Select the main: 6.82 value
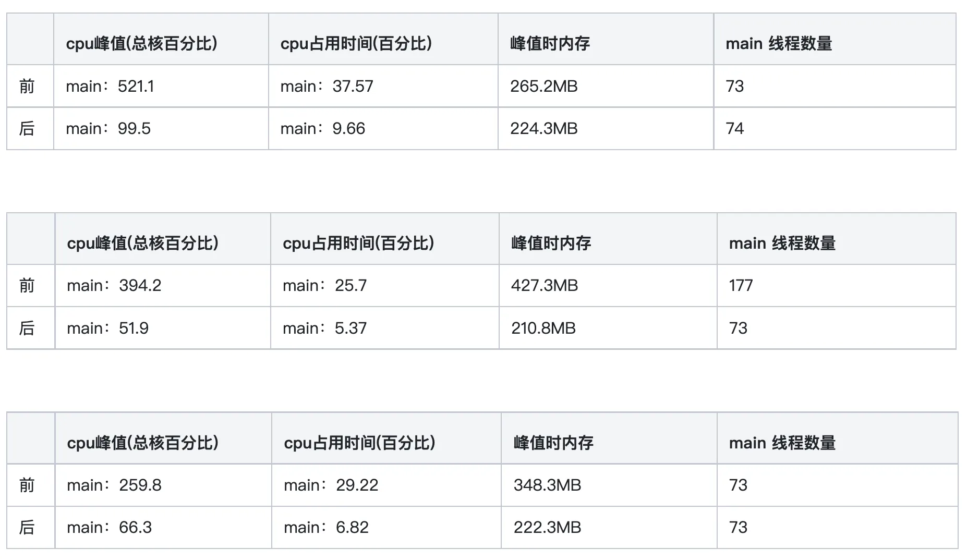This screenshot has height=560, width=967. coord(326,527)
